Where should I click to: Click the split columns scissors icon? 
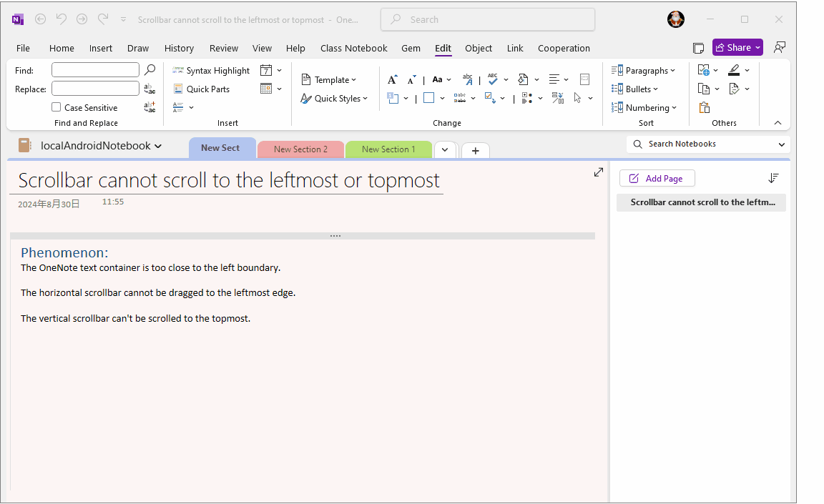tap(558, 98)
